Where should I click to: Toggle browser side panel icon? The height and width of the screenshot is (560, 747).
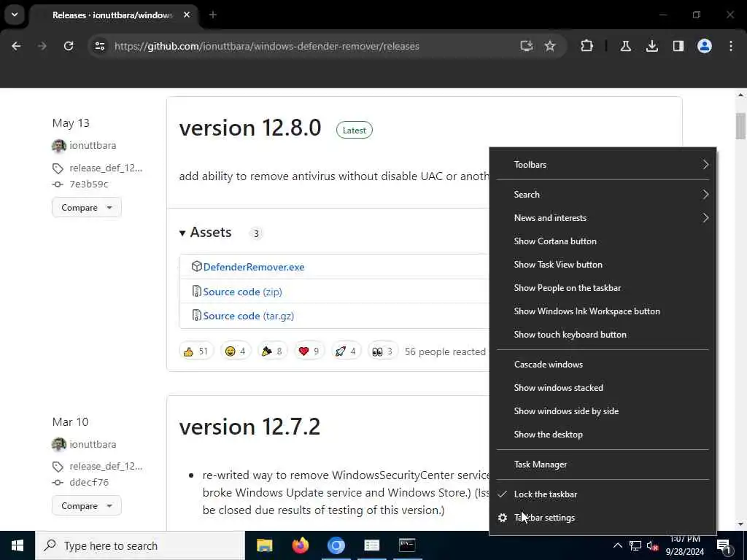tap(678, 46)
